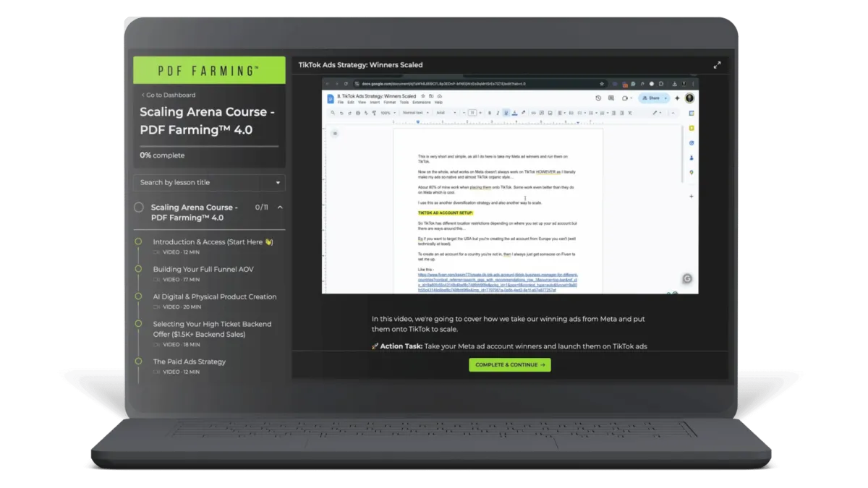This screenshot has height=488, width=868.
Task: Click the undo icon in Docs toolbar
Action: pyautogui.click(x=341, y=113)
